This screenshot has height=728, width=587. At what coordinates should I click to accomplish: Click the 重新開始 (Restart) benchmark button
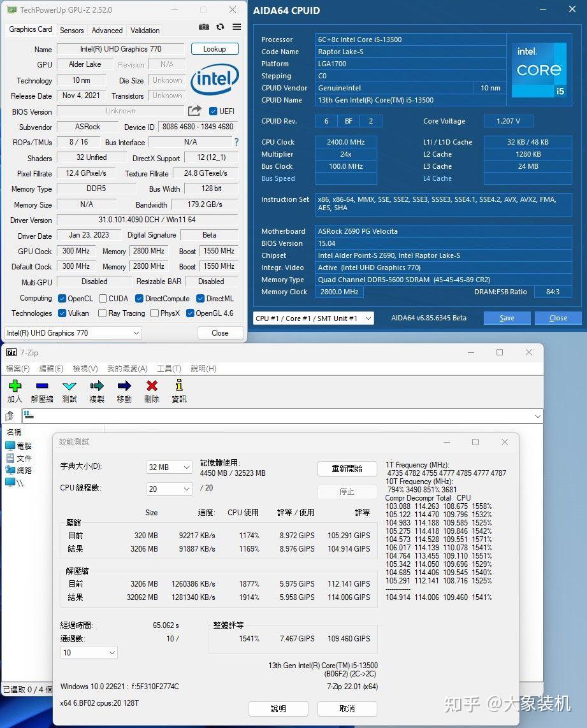tap(347, 469)
